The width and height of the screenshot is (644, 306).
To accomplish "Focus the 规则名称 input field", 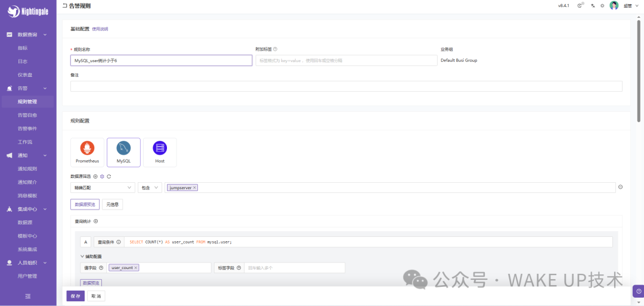I will (x=162, y=61).
